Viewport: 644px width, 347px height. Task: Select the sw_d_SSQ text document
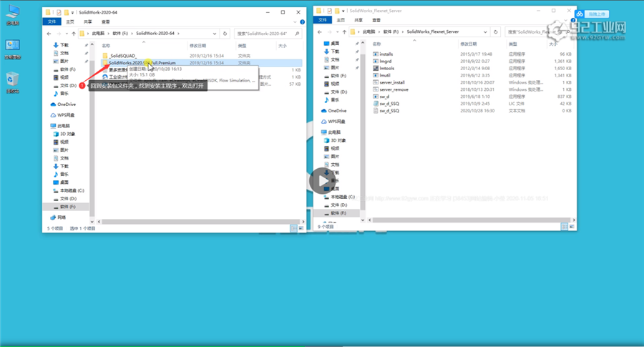tap(386, 110)
